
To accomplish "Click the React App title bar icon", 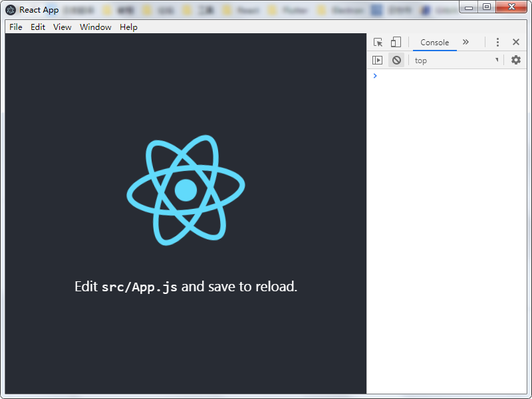I will tap(11, 10).
